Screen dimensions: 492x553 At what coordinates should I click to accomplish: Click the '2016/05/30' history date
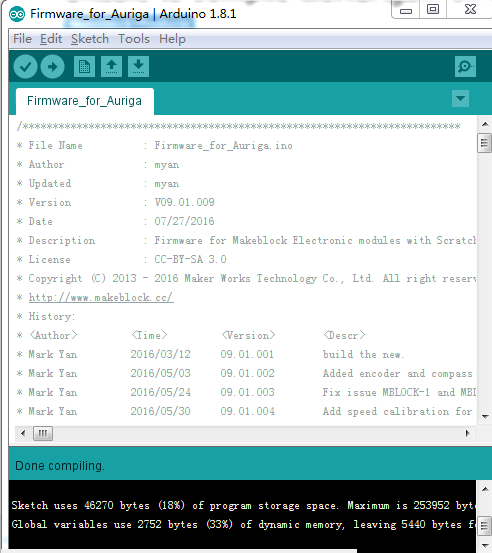[160, 412]
